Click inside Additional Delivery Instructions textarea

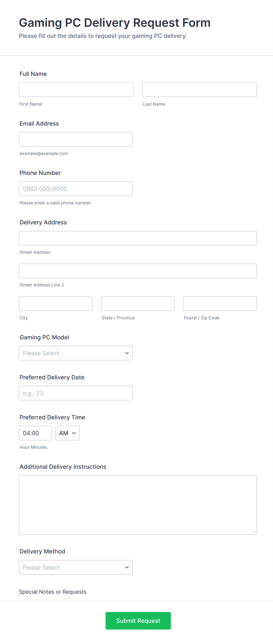138,505
